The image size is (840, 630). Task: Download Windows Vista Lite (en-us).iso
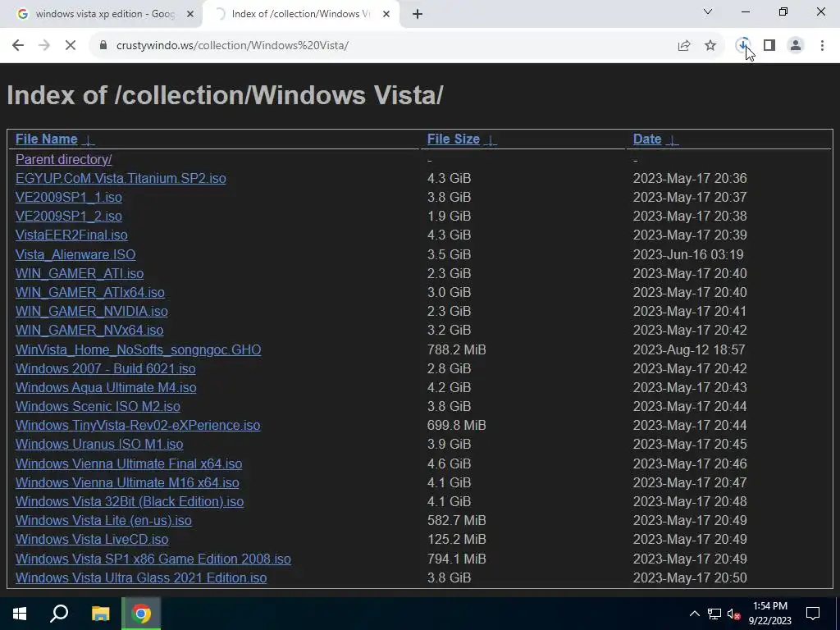click(x=103, y=520)
